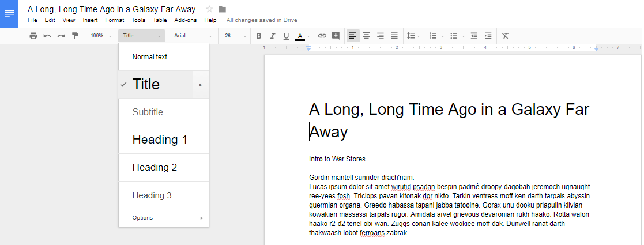Open Options at bottom of styles list
The height and width of the screenshot is (245, 644).
click(163, 218)
